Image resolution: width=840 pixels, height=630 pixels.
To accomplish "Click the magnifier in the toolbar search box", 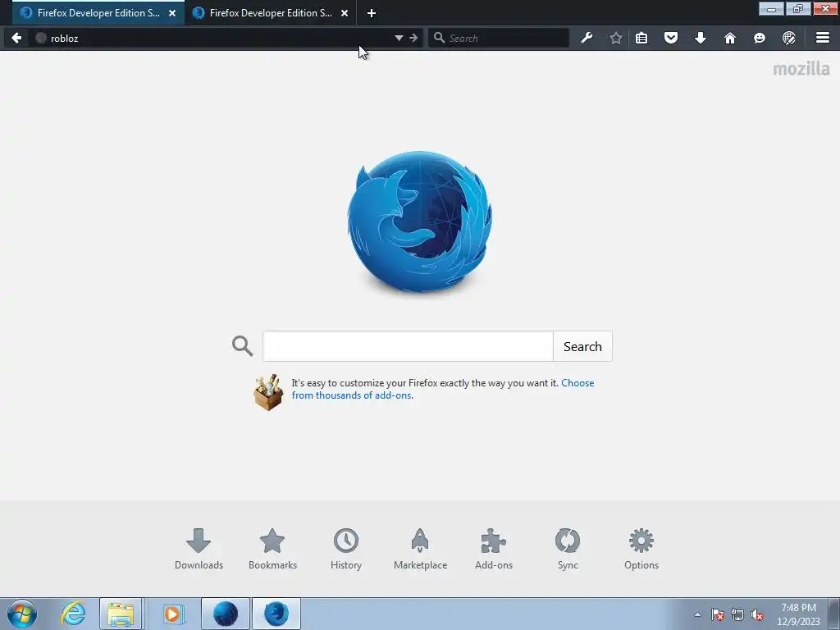I will tap(440, 38).
